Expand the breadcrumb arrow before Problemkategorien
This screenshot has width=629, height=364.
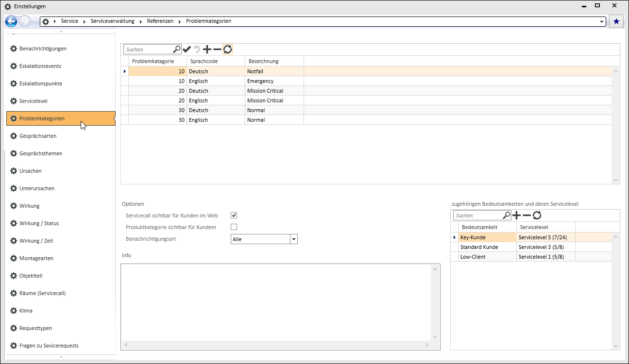point(180,22)
